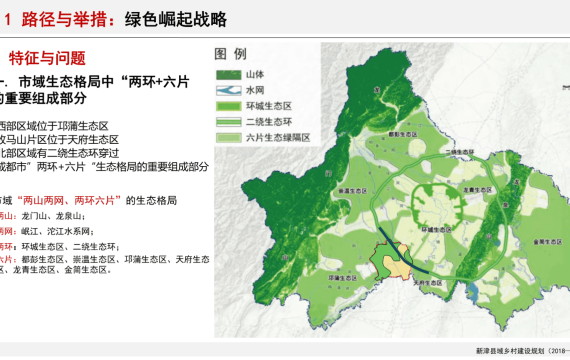Select the slide title 绿色崛起战略
This screenshot has width=570, height=360.
point(176,20)
